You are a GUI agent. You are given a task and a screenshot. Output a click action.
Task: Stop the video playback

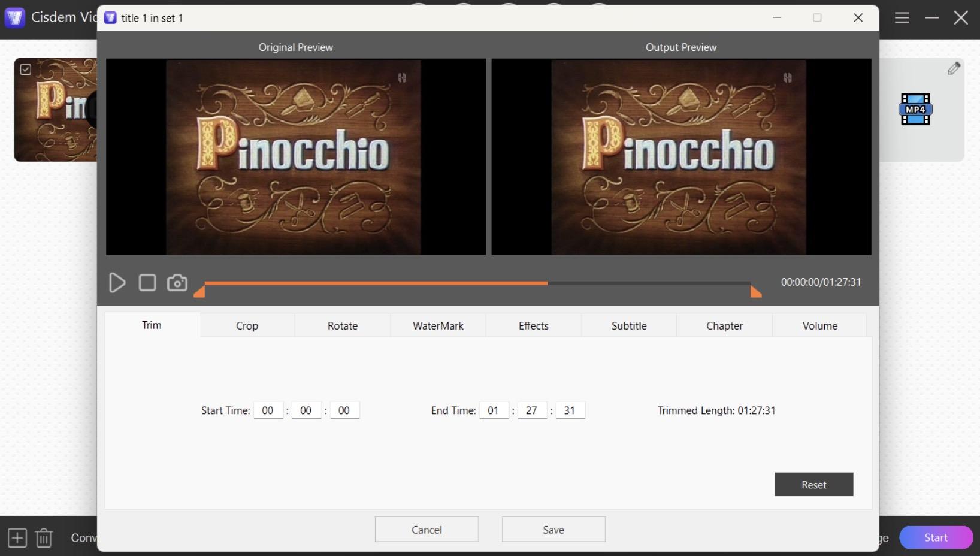pyautogui.click(x=147, y=282)
